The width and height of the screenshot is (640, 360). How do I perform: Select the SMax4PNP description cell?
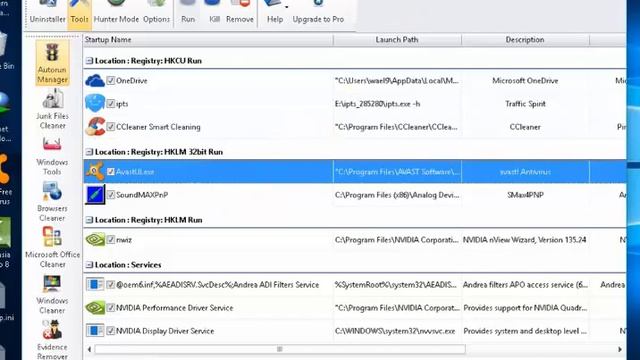click(x=525, y=195)
